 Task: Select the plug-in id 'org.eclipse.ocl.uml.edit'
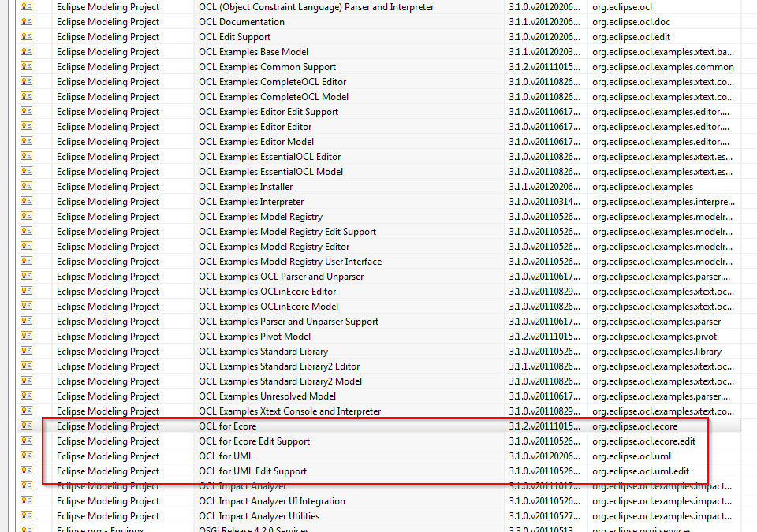click(x=640, y=471)
